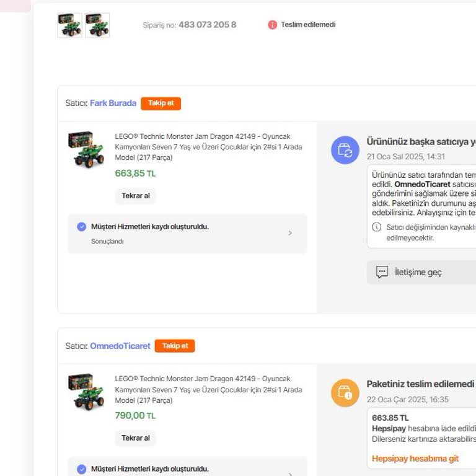
Task: Open the LEGO product title under Fark Burada
Action: pos(208,147)
